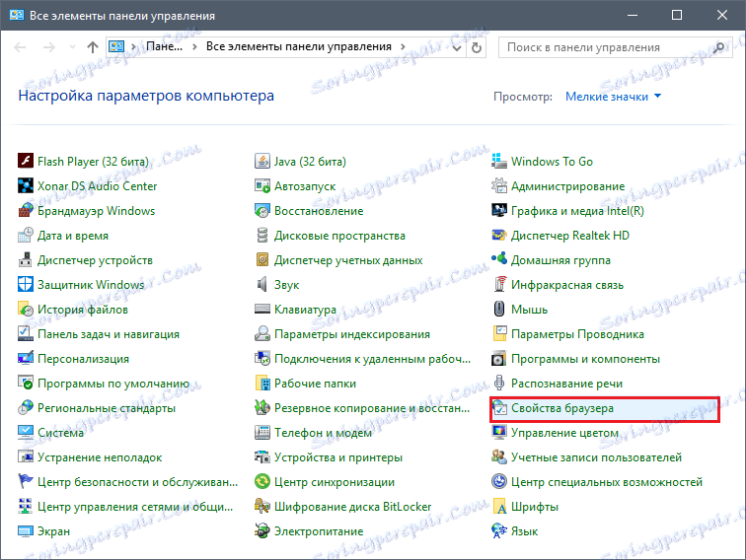Open Центр управления сетями link
Viewport: 746px width, 560px height.
tap(135, 507)
